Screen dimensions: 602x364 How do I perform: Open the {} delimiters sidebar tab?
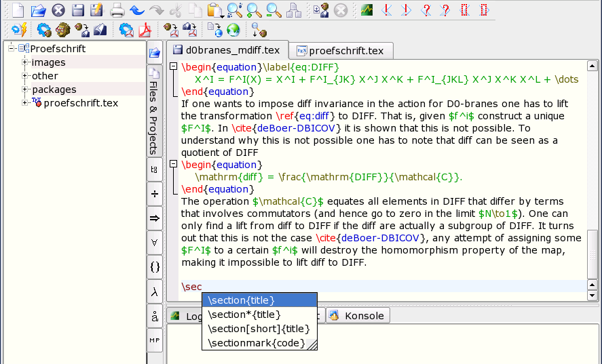(154, 267)
